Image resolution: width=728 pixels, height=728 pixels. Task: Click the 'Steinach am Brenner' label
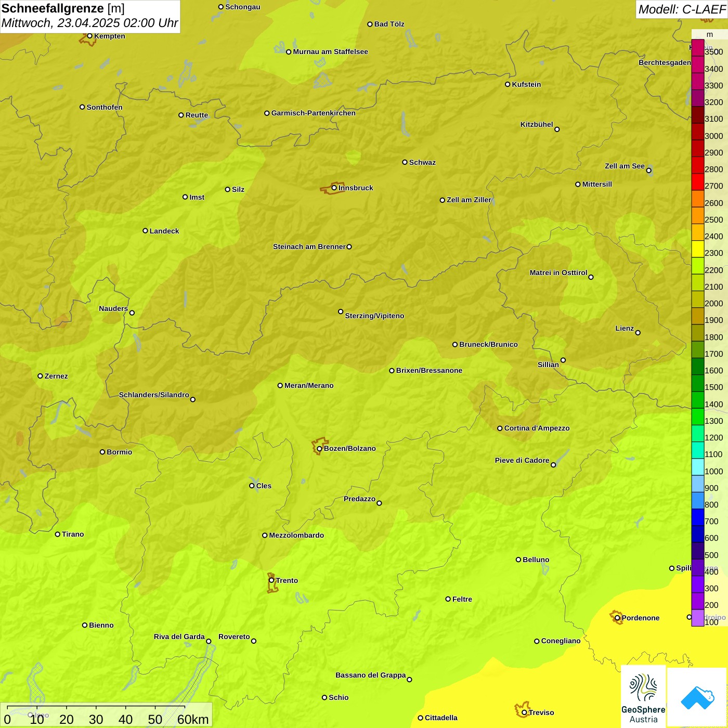point(309,246)
